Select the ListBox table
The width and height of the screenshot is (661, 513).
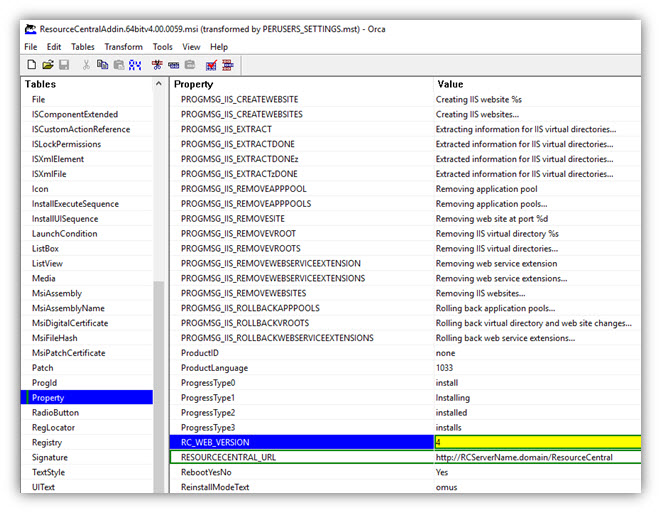click(x=45, y=249)
